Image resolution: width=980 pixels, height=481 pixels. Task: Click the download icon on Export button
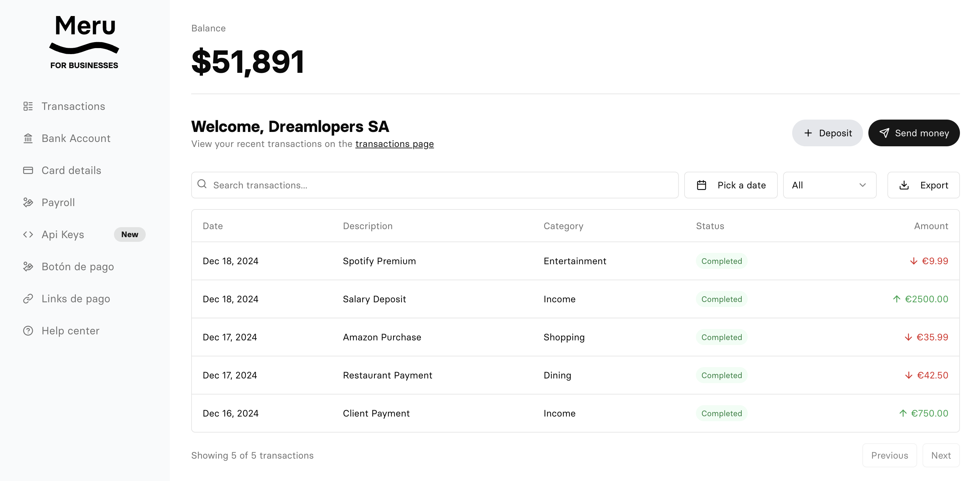[904, 185]
